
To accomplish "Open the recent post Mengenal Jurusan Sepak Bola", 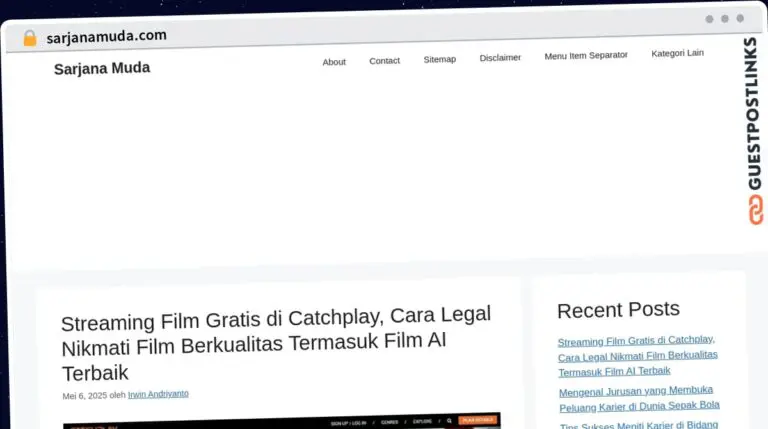I will coord(638,397).
